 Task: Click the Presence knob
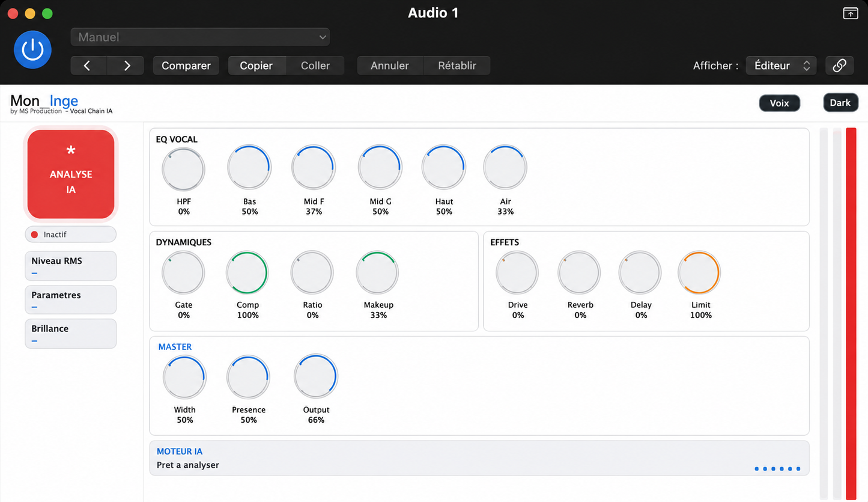pyautogui.click(x=249, y=377)
